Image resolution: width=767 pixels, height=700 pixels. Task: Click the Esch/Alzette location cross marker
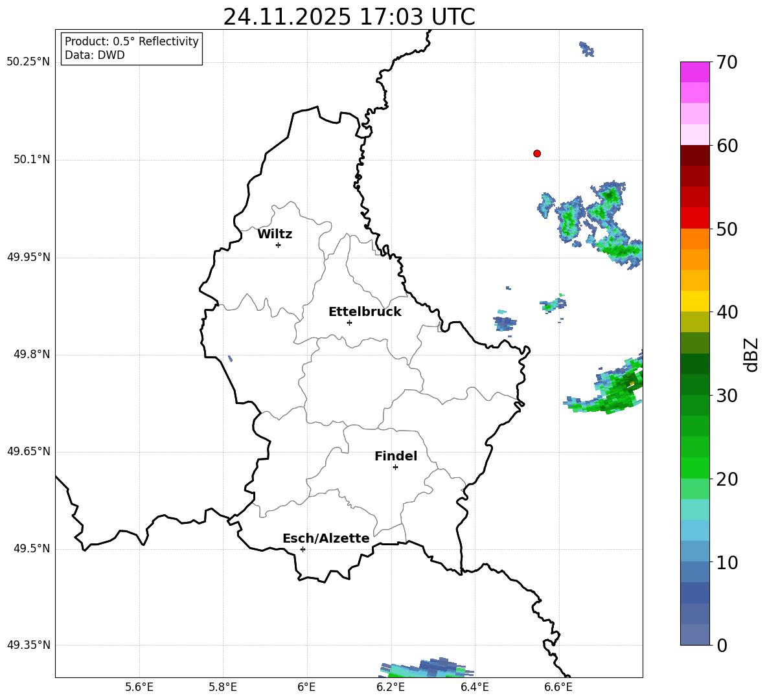[303, 549]
